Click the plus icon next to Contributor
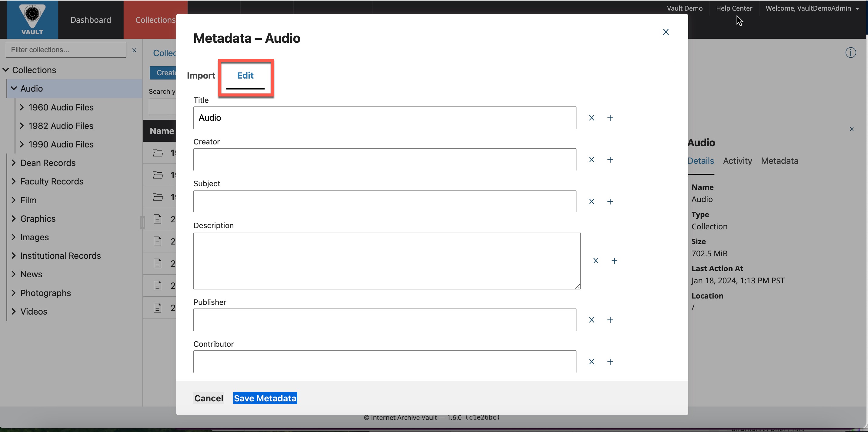Image resolution: width=868 pixels, height=432 pixels. [x=610, y=362]
